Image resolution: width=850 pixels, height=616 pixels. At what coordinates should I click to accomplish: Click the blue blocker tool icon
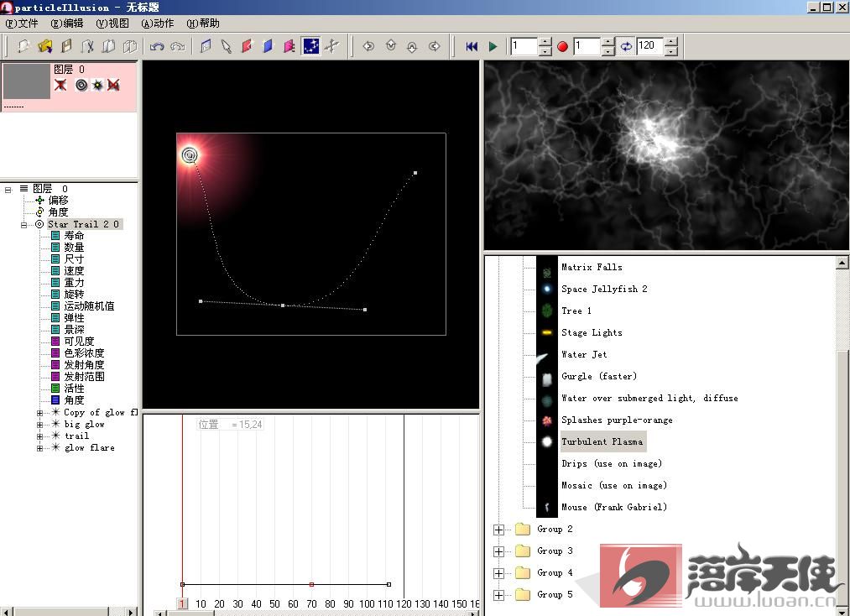coord(268,47)
